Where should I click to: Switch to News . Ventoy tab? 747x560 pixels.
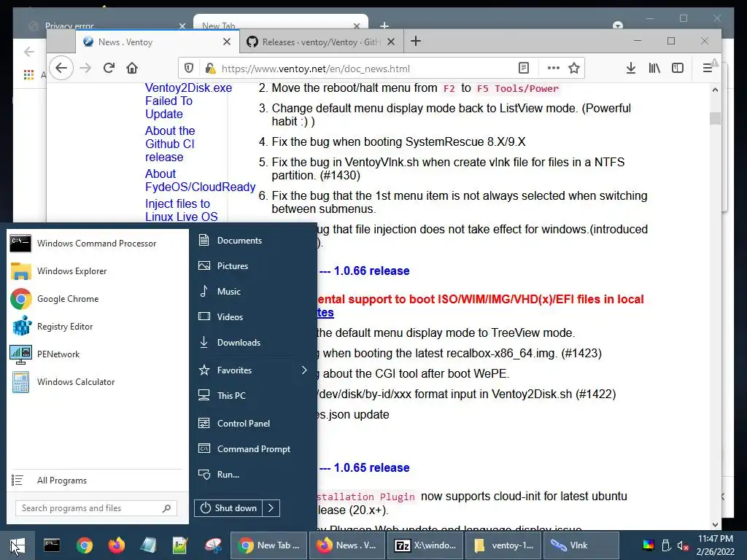click(x=156, y=42)
